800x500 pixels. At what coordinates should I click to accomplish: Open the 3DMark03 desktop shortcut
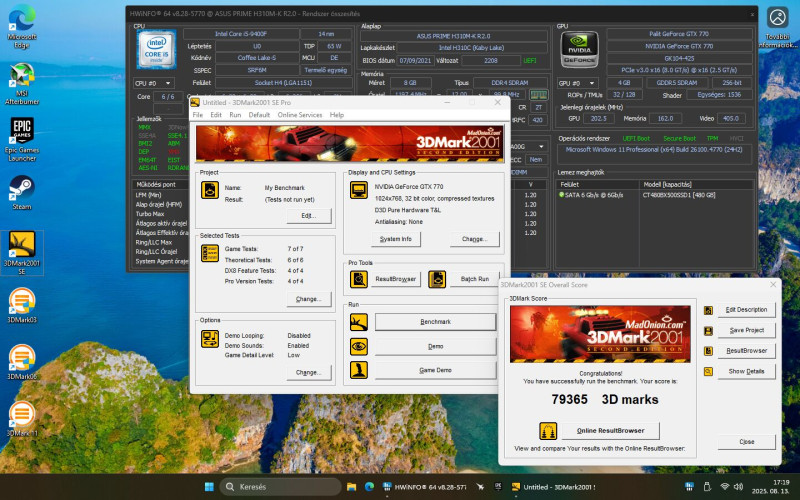pos(22,305)
